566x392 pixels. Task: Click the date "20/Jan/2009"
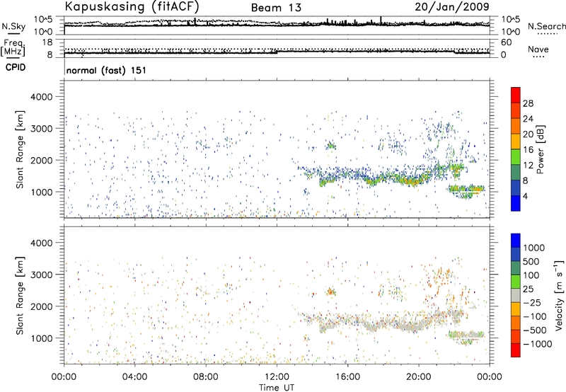pos(452,6)
